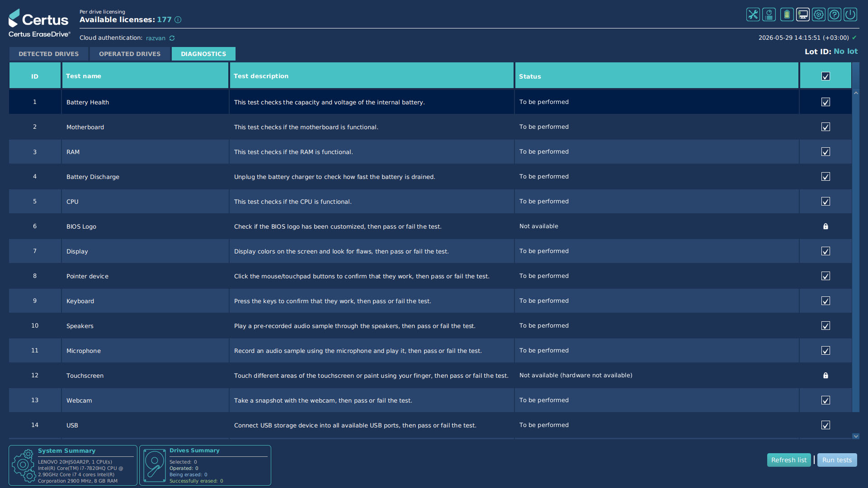868x488 pixels.
Task: Disable the Keyboard test checkbox
Action: [826, 301]
